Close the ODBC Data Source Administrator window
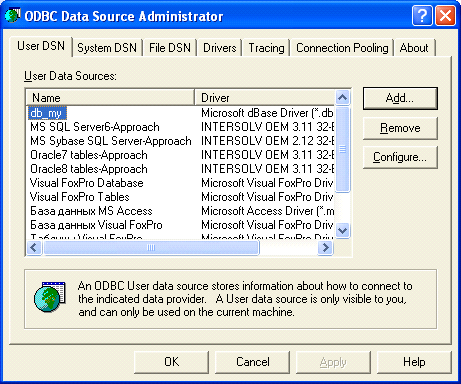The height and width of the screenshot is (384, 461). 446,15
